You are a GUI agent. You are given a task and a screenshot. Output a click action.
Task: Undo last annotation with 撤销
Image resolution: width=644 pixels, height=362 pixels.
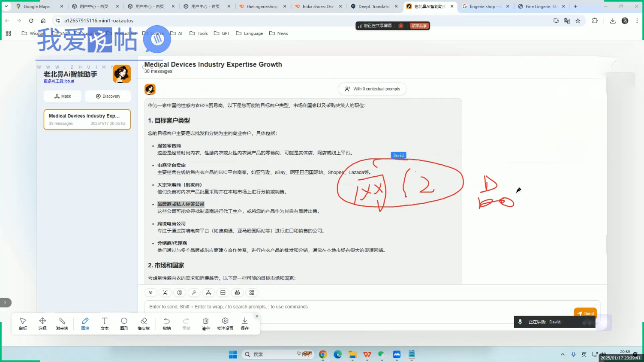coord(167,324)
